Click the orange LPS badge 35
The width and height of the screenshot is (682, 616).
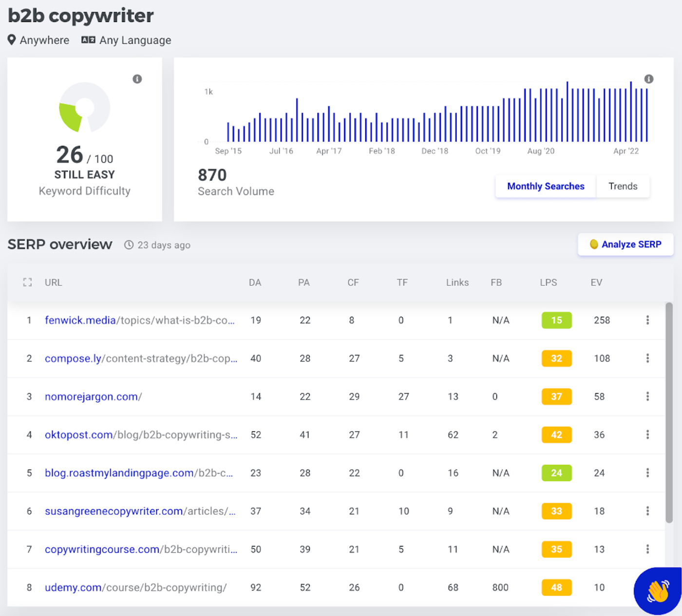[556, 549]
